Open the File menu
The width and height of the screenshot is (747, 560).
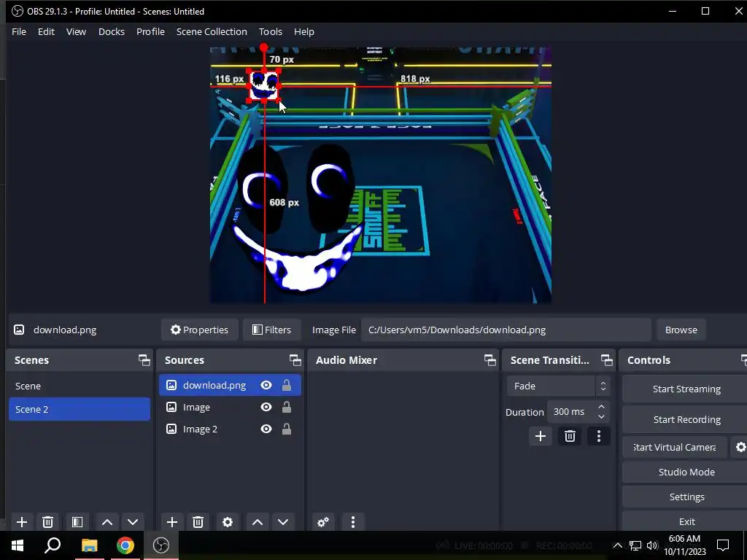[19, 31]
